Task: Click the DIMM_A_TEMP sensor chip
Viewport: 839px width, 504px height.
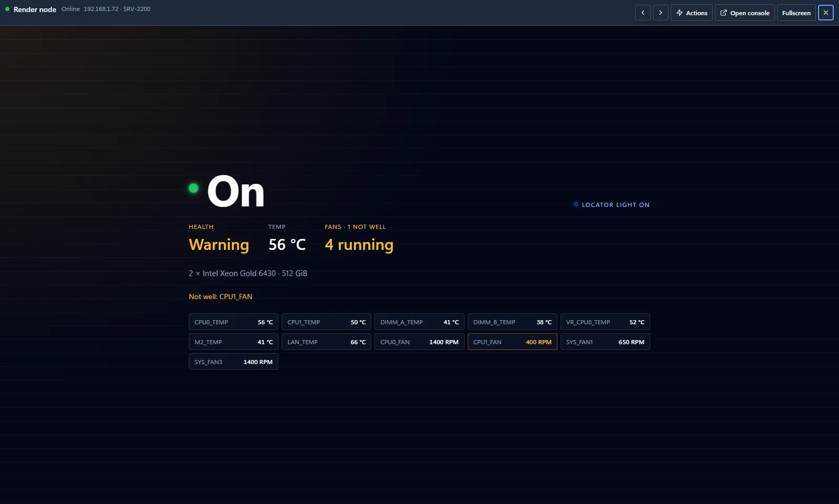Action: tap(419, 322)
